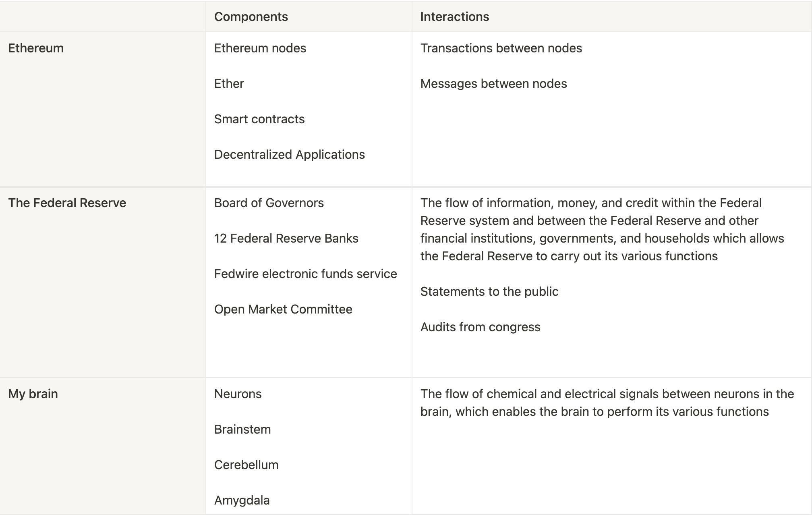Image resolution: width=812 pixels, height=515 pixels.
Task: Click the Board of Governors entry
Action: coord(269,203)
